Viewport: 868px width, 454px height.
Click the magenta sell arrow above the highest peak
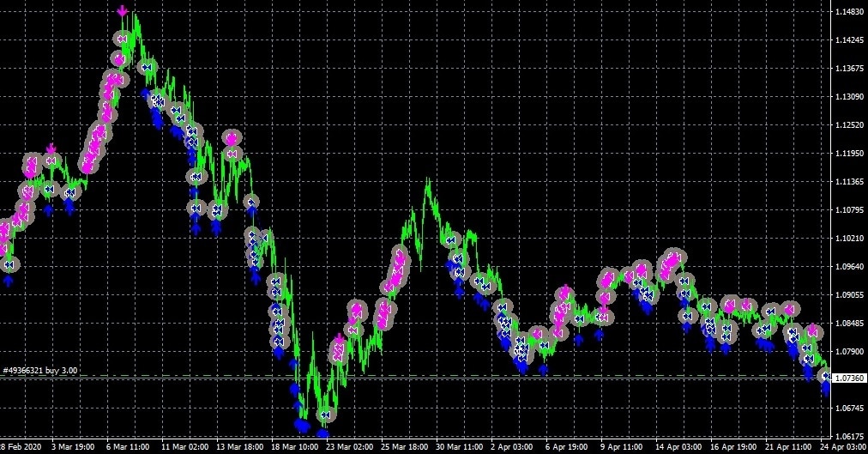click(123, 10)
